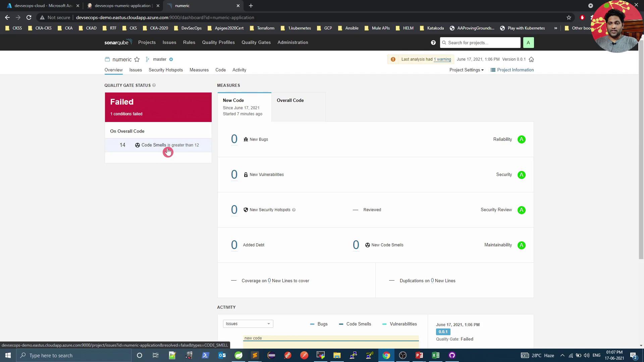
Task: Click the 1 warning link
Action: 442,59
